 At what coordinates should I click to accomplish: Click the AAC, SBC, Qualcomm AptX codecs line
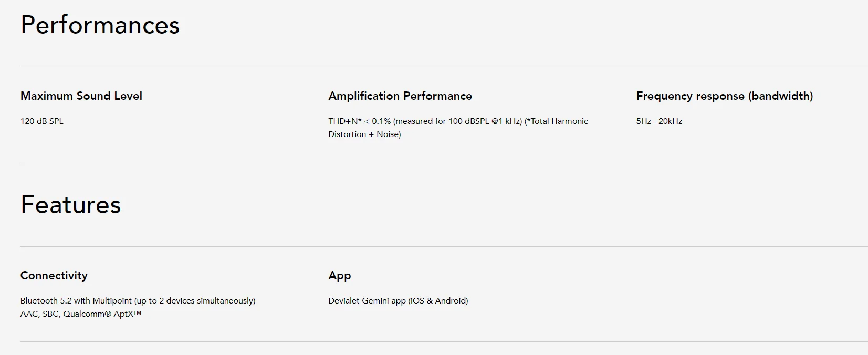81,314
